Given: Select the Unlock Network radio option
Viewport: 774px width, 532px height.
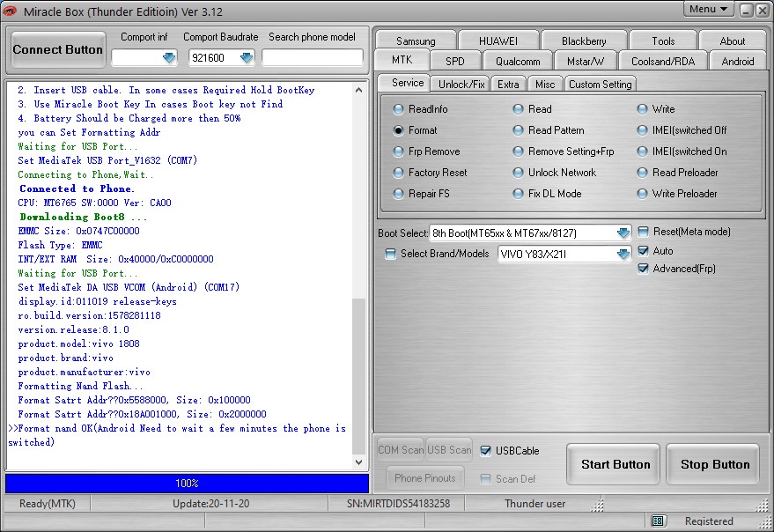Looking at the screenshot, I should click(x=518, y=173).
